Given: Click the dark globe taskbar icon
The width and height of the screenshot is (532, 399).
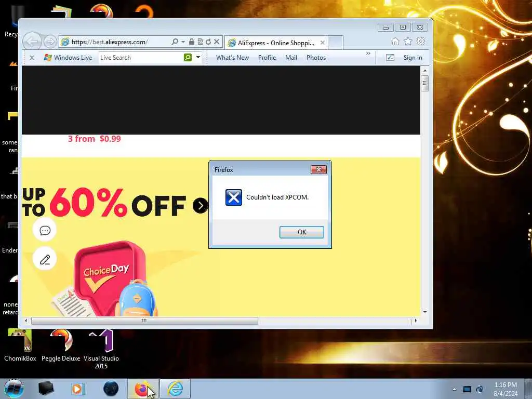Looking at the screenshot, I should pos(111,389).
